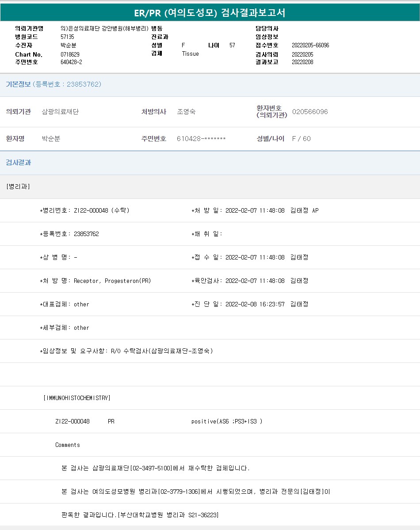Select the '[IMMUNOHISTOCHEMISTRY]' heading
420x530 pixels.
77,398
